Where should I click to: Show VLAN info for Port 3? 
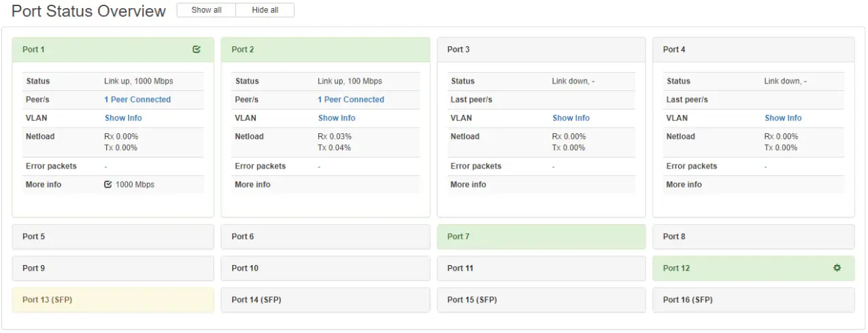(x=571, y=118)
